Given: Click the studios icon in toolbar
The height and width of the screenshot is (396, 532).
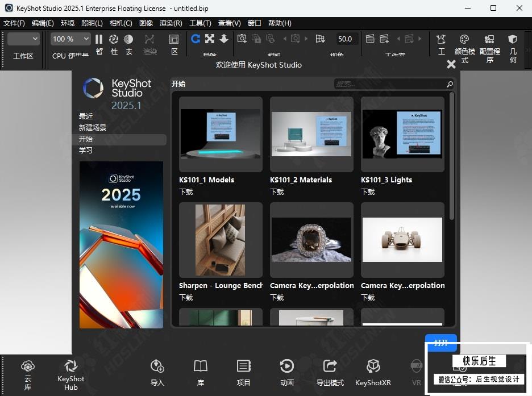Looking at the screenshot, I should (x=370, y=39).
